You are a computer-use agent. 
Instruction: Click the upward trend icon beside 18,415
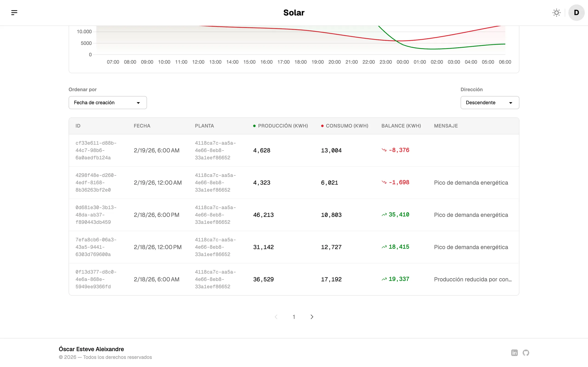click(384, 247)
